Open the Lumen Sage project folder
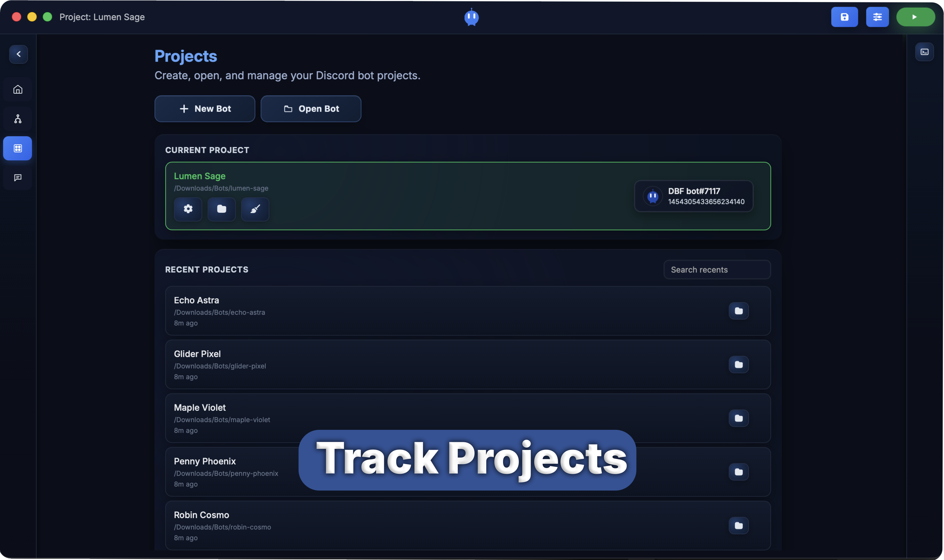Screen dimensions: 944x560 click(x=221, y=209)
